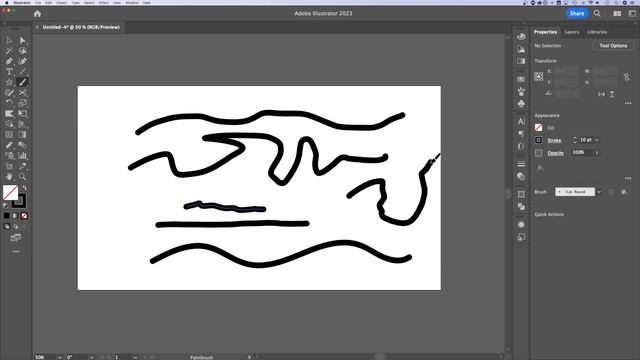Open the Search magnifier in header
Image resolution: width=640 pixels, height=360 pixels.
(x=597, y=13)
